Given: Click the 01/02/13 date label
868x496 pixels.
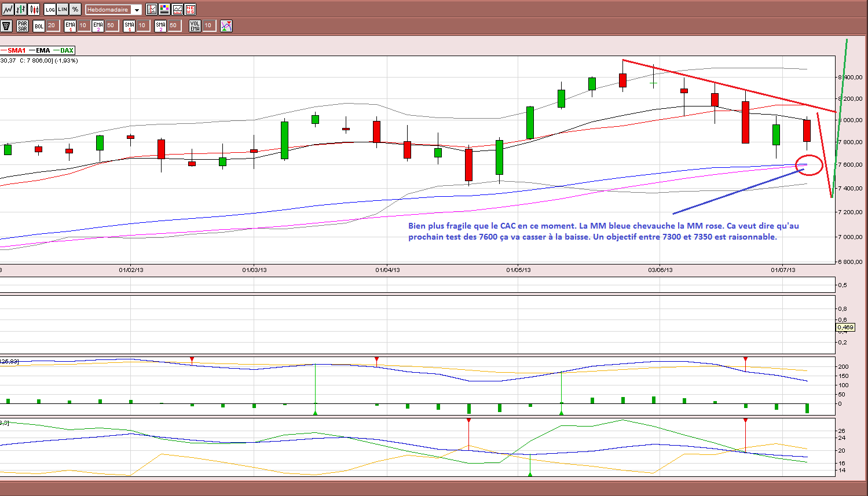Looking at the screenshot, I should click(131, 270).
